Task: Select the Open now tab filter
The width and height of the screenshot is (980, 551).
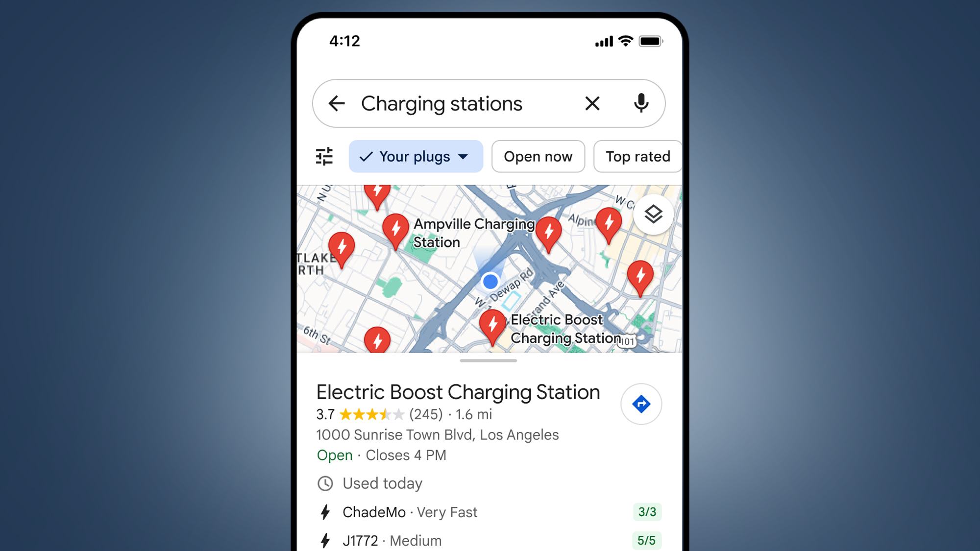Action: point(539,157)
